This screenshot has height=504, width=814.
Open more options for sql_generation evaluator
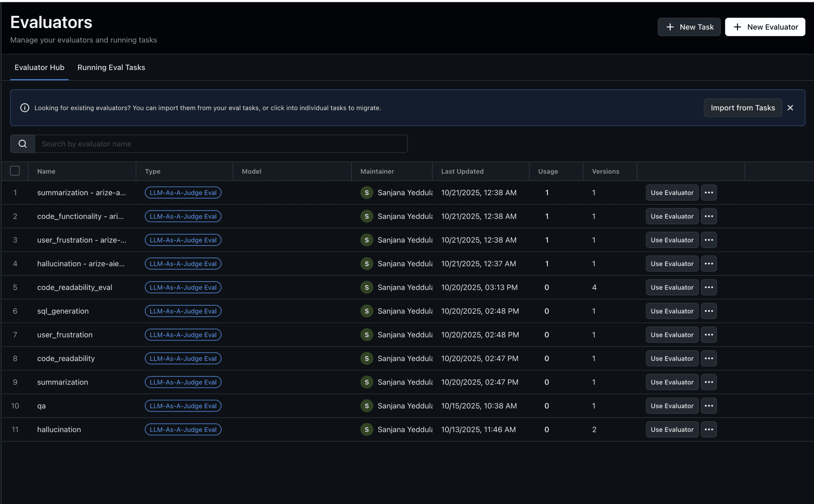pos(709,311)
